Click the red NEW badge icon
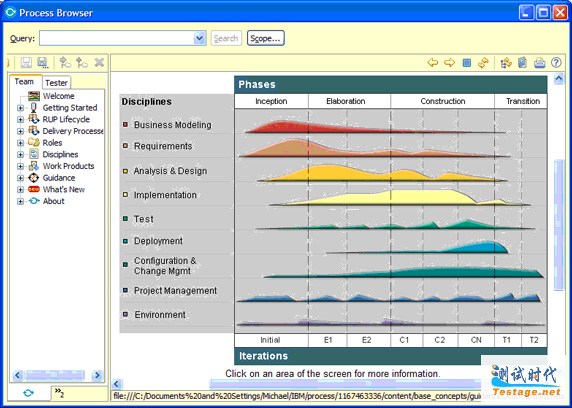The image size is (572, 408). pos(34,189)
